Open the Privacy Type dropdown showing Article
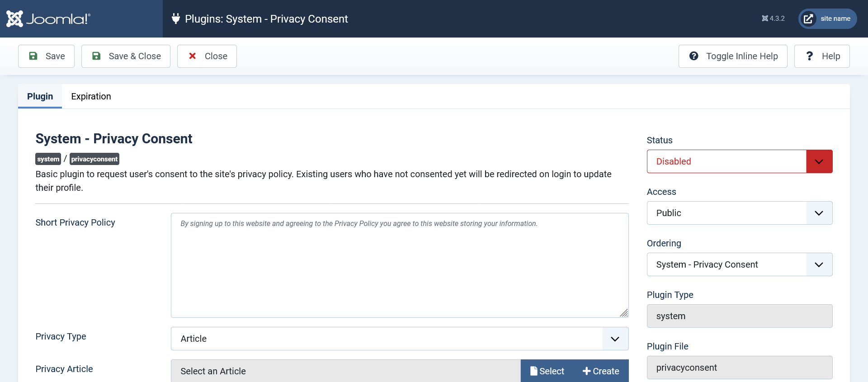This screenshot has height=382, width=868. (x=400, y=339)
